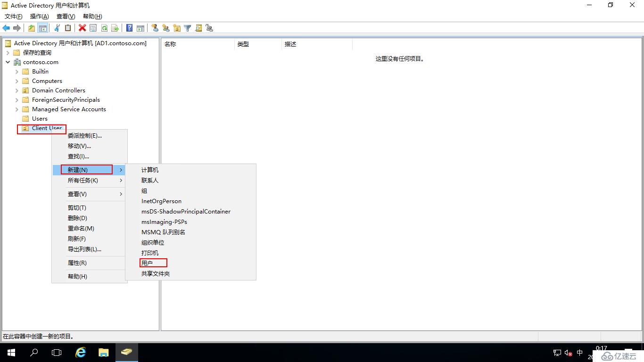The width and height of the screenshot is (644, 362).
Task: Create new 共享文件夹 from submenu
Action: click(190, 274)
